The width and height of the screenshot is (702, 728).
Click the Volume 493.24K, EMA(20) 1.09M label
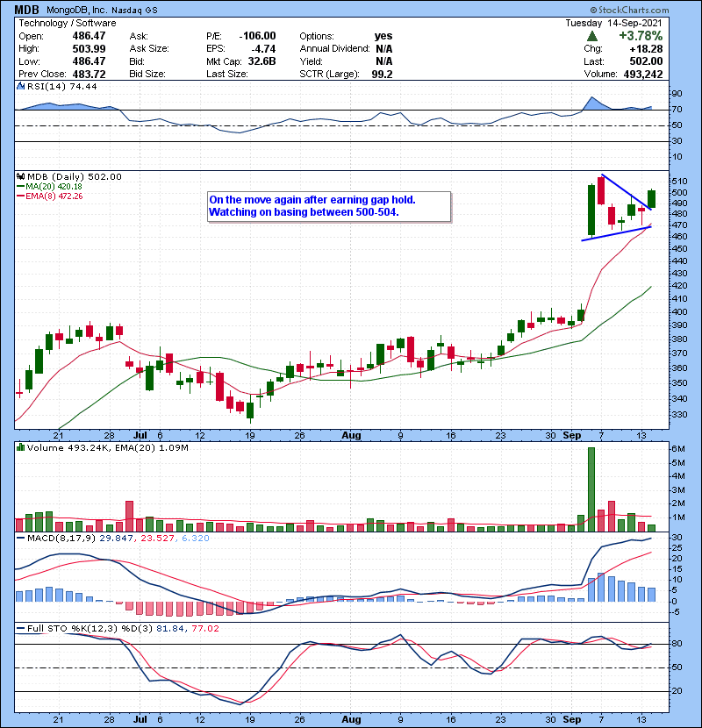108,447
